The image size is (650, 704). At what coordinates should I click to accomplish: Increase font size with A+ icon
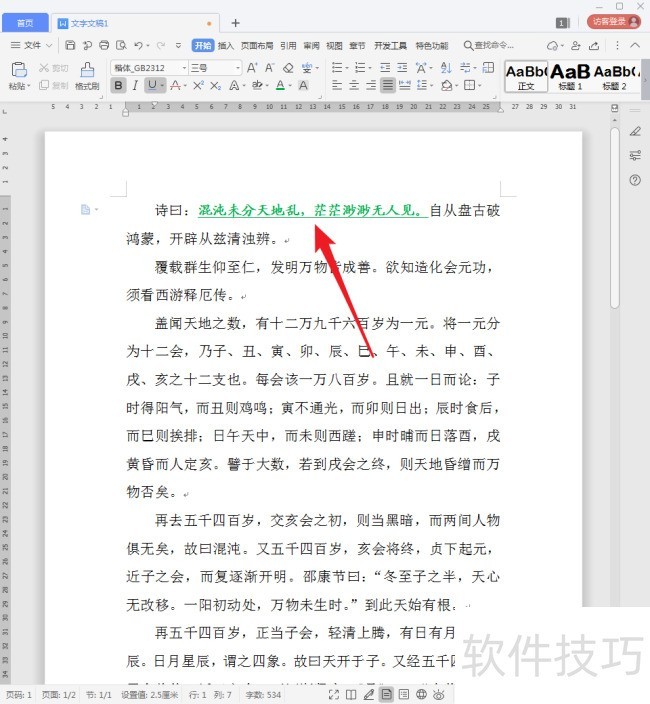pyautogui.click(x=252, y=68)
